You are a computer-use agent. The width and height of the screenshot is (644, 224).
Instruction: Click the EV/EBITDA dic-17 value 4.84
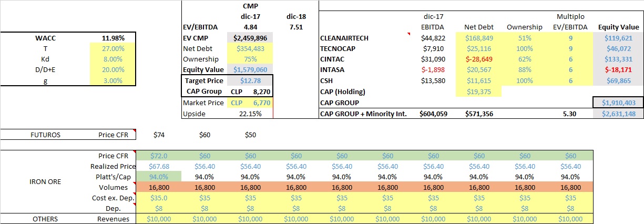pyautogui.click(x=250, y=27)
